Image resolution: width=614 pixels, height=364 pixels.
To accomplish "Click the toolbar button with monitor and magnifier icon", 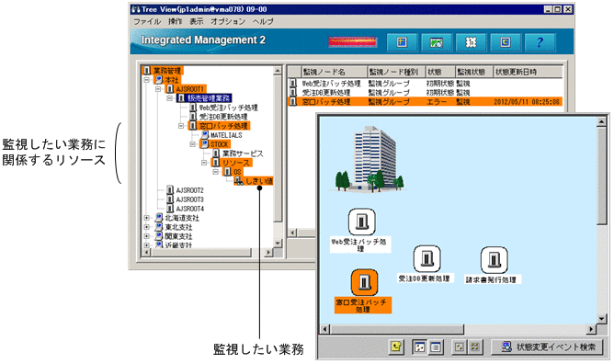I will tap(437, 42).
